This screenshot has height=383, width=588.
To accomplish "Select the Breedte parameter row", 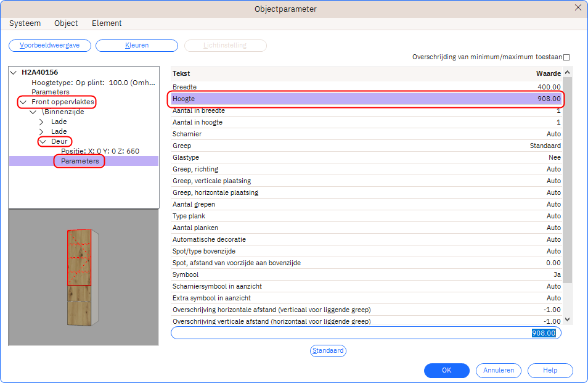I will 367,87.
